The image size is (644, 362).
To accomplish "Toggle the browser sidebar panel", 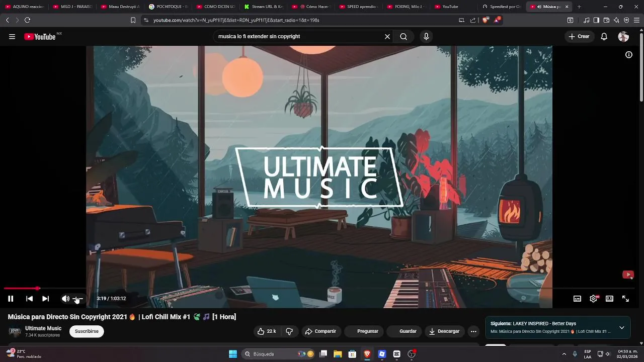I will (596, 20).
